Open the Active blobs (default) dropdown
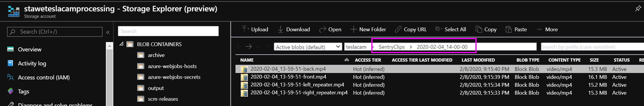This screenshot has width=644, height=106. point(308,47)
